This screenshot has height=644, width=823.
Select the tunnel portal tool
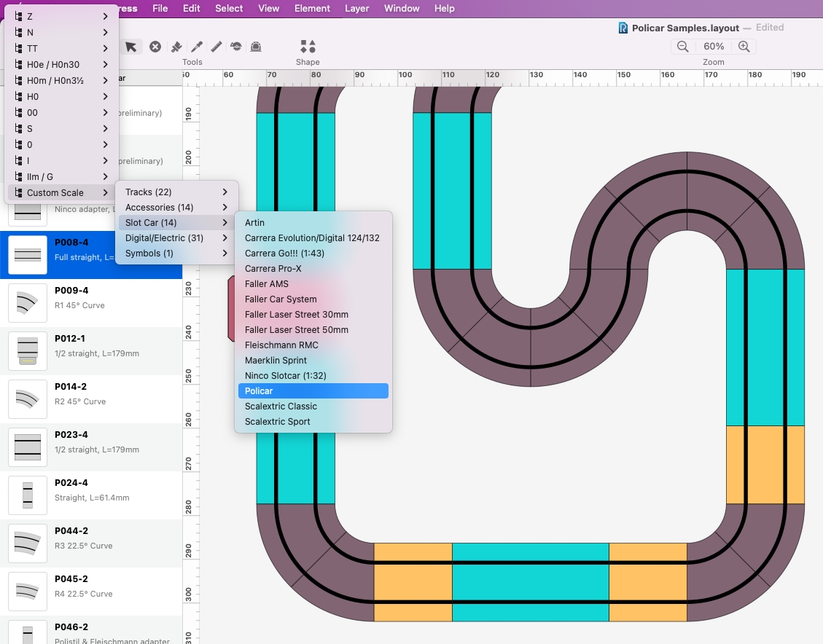256,47
